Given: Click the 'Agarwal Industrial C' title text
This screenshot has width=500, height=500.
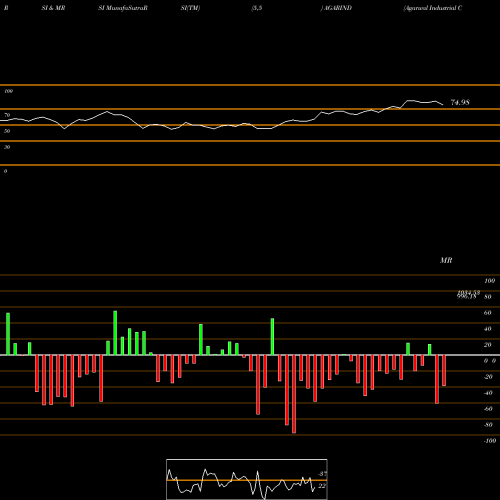Looking at the screenshot, I should click(433, 8).
